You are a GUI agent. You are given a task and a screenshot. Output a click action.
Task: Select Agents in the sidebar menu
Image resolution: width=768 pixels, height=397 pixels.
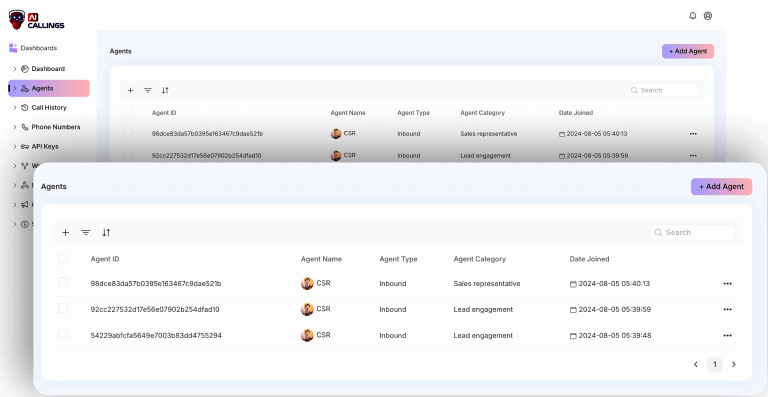tap(49, 89)
